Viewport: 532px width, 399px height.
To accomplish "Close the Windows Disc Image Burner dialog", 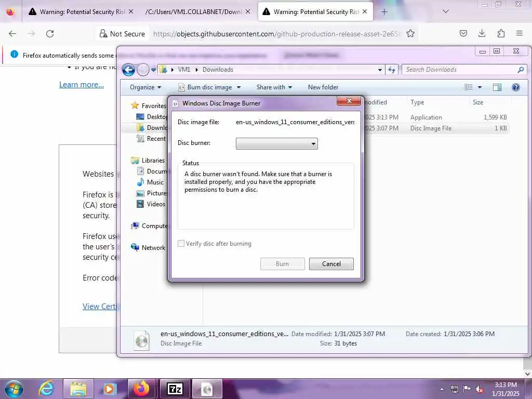I will 349,101.
